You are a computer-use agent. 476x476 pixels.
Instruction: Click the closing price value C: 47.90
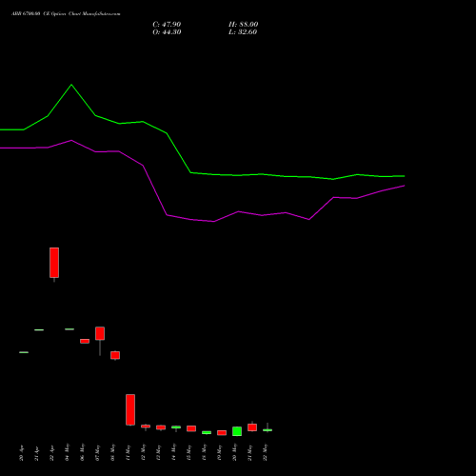tap(167, 25)
